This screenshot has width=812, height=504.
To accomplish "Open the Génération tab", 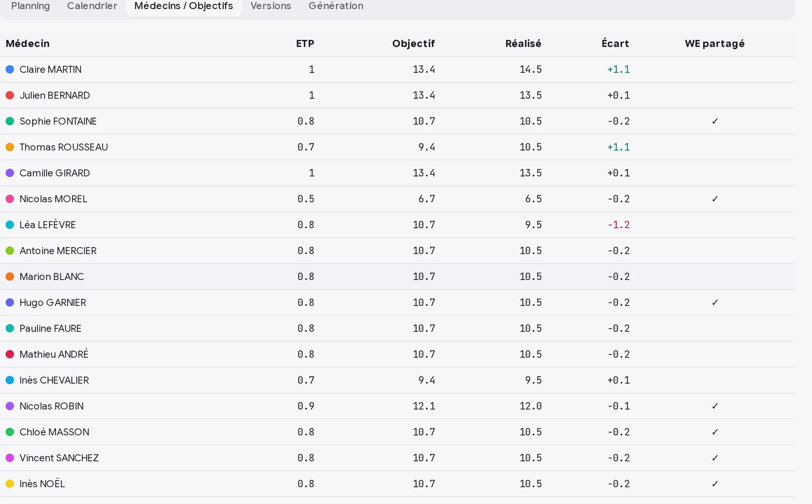I will (x=336, y=6).
